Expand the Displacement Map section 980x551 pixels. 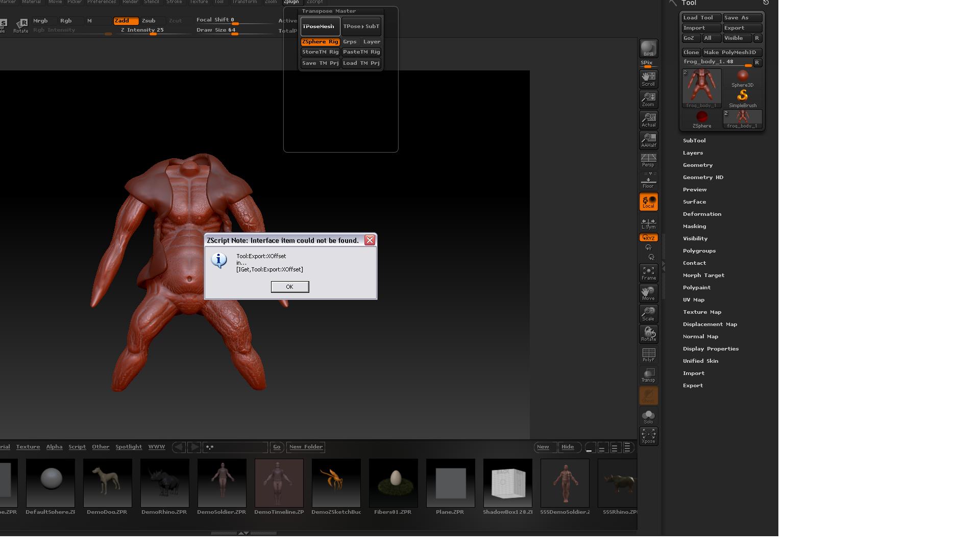[710, 324]
